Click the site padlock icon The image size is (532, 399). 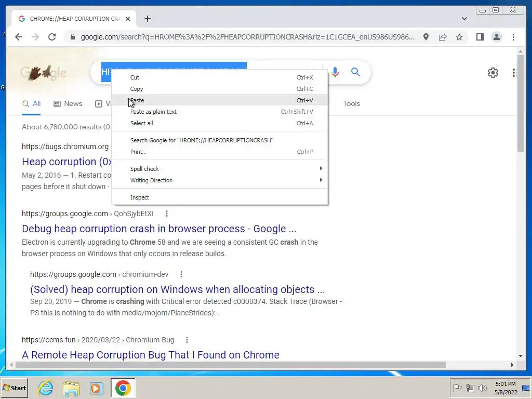(x=73, y=37)
